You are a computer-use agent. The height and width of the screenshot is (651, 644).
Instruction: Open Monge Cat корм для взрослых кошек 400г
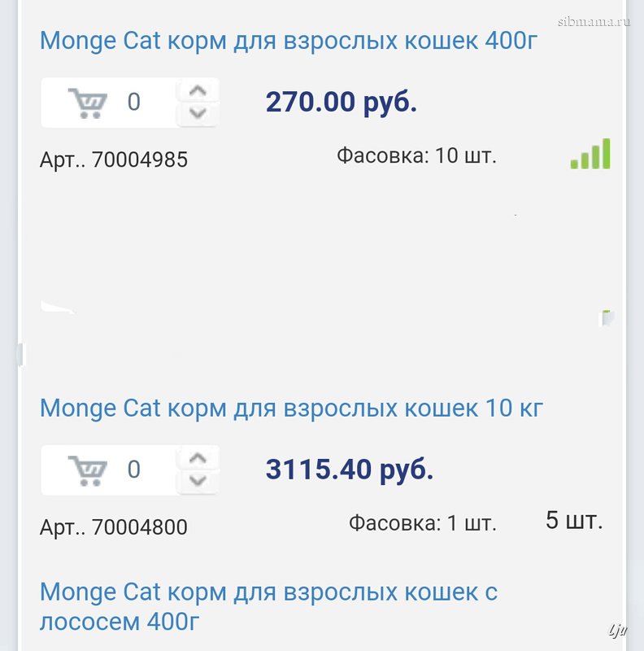pos(289,40)
